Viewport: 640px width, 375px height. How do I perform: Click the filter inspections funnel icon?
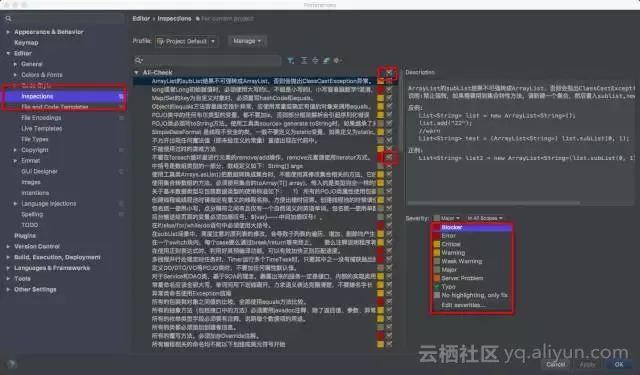[291, 60]
